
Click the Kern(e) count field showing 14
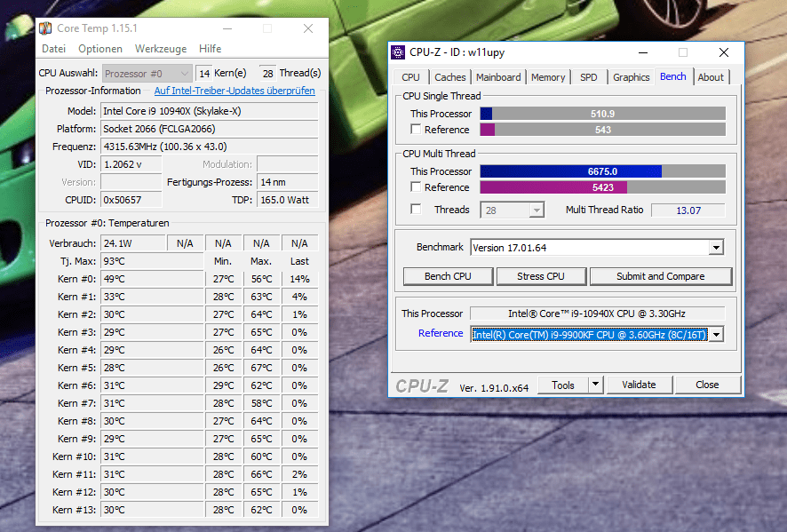click(203, 74)
